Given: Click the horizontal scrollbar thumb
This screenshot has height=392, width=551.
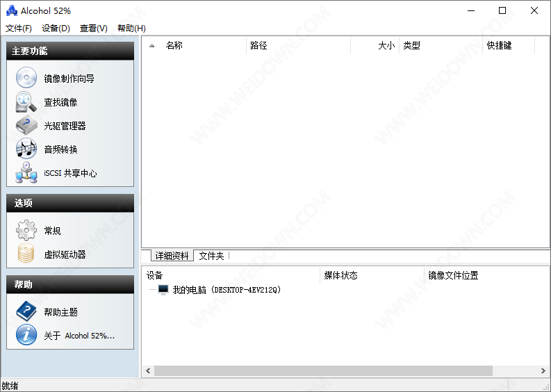Looking at the screenshot, I should tap(323, 371).
